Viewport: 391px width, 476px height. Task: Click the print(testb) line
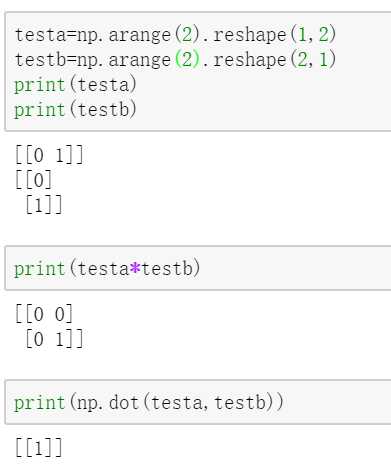click(75, 110)
